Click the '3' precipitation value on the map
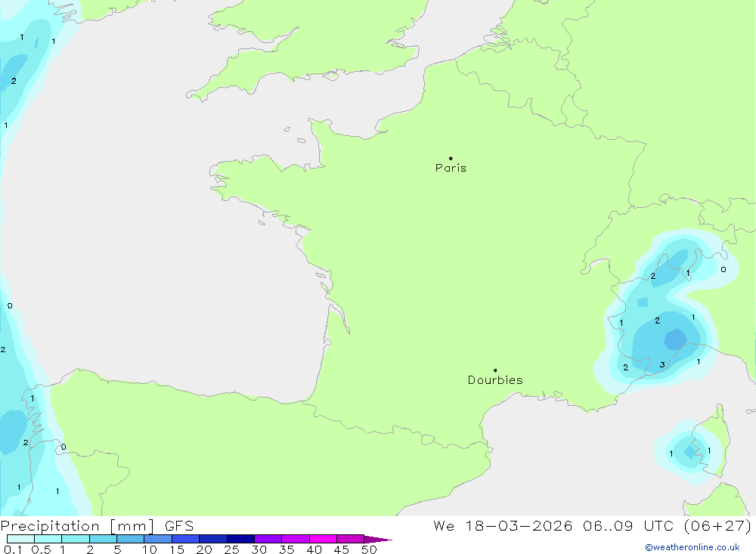Image resolution: width=756 pixels, height=554 pixels. click(x=662, y=365)
